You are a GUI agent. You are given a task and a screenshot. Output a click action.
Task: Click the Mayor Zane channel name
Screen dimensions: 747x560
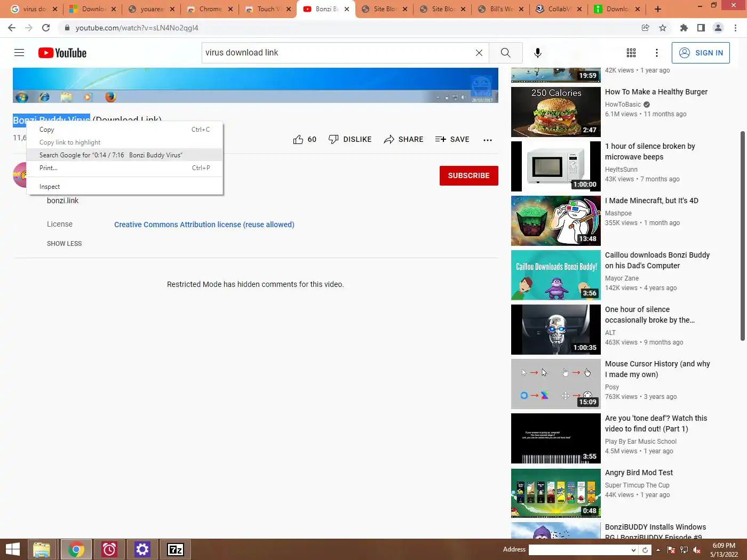pyautogui.click(x=622, y=278)
